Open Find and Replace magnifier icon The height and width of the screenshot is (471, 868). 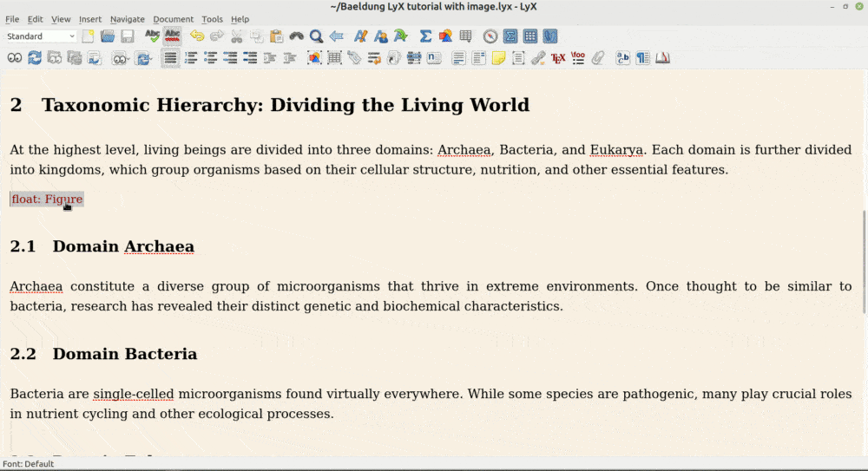pyautogui.click(x=317, y=36)
